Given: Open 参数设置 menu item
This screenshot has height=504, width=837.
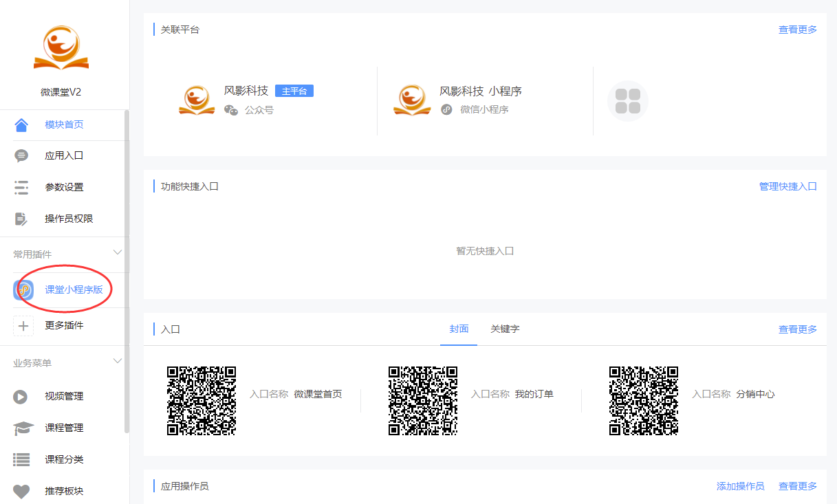Looking at the screenshot, I should (x=64, y=187).
